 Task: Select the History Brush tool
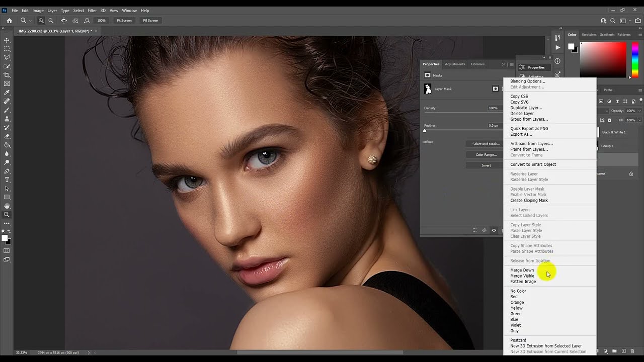(7, 127)
